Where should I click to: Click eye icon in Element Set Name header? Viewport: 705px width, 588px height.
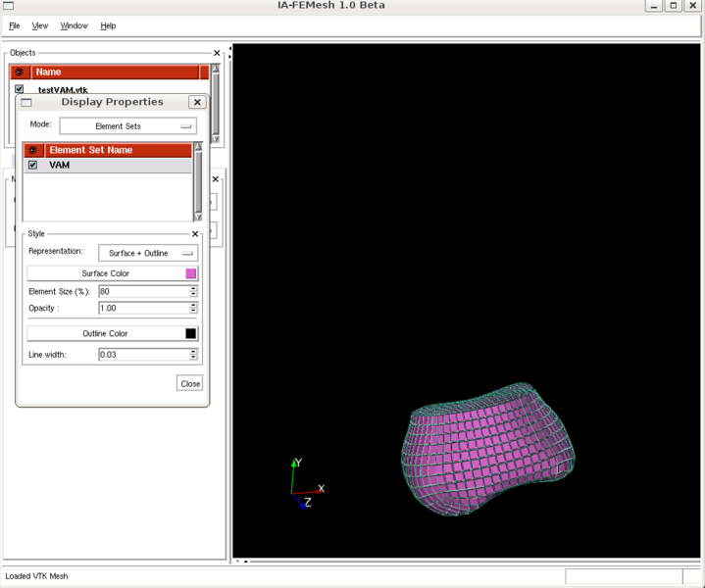point(33,150)
